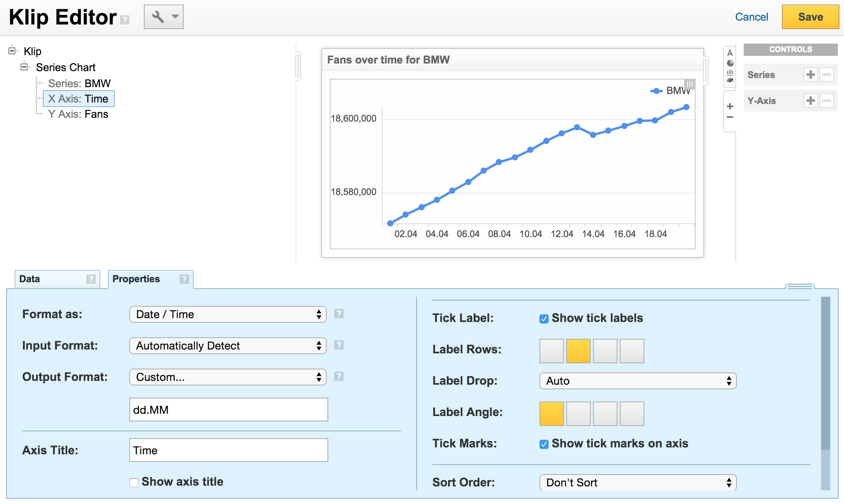
Task: Click the BMW legend entry in chart
Action: click(x=670, y=91)
